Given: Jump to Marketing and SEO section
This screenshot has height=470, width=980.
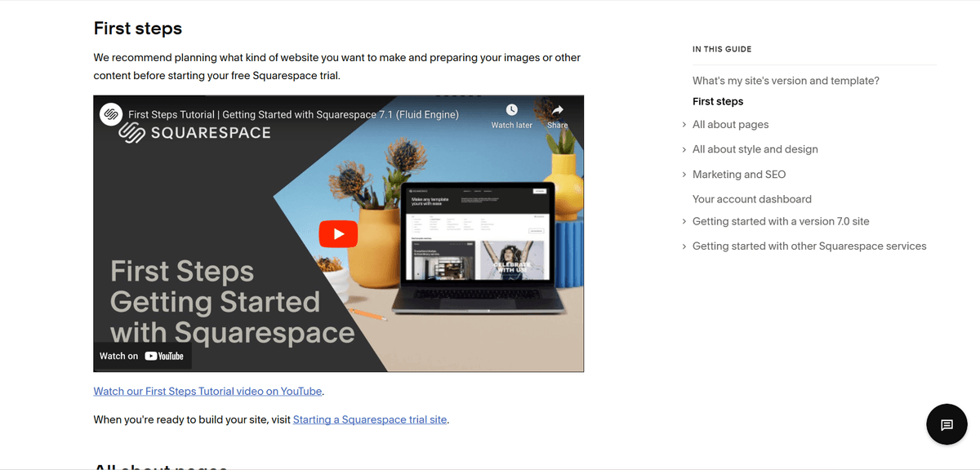Looking at the screenshot, I should (739, 175).
